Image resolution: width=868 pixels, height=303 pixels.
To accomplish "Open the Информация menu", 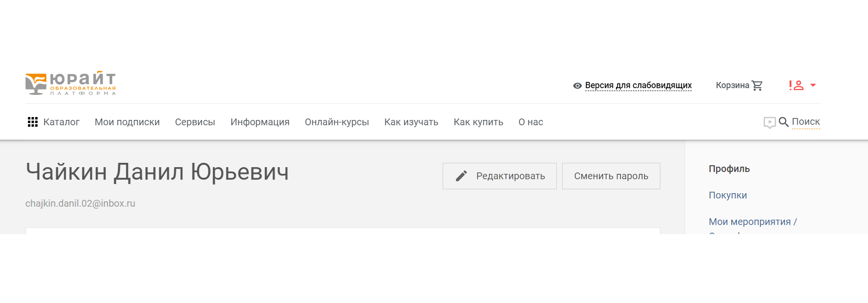I will pyautogui.click(x=260, y=122).
